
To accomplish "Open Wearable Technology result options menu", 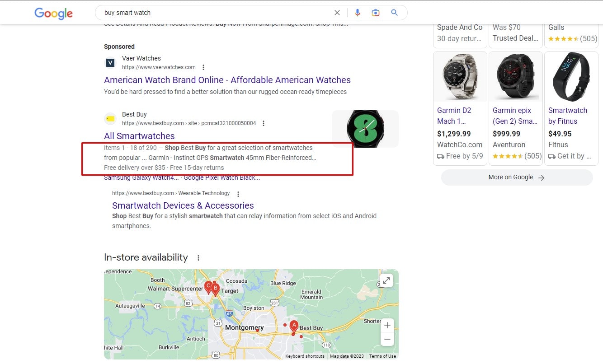I will click(x=238, y=194).
